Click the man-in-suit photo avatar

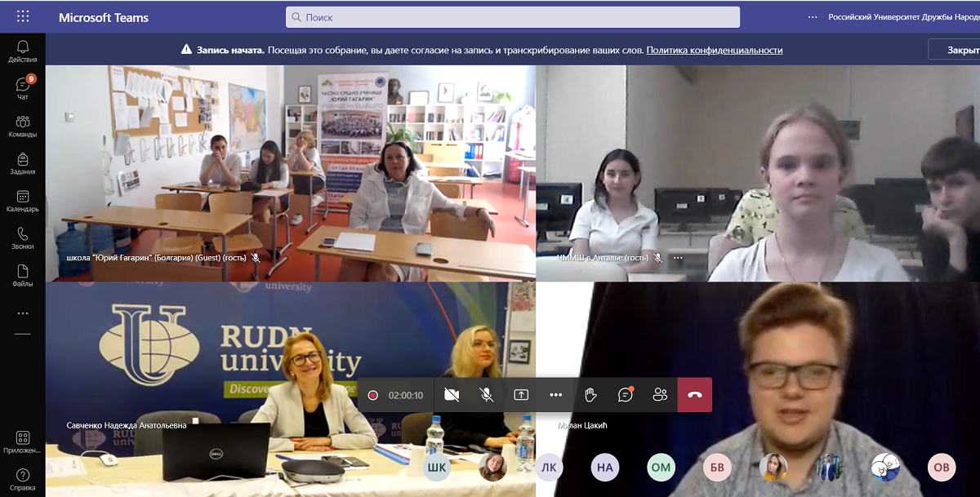pos(830,468)
